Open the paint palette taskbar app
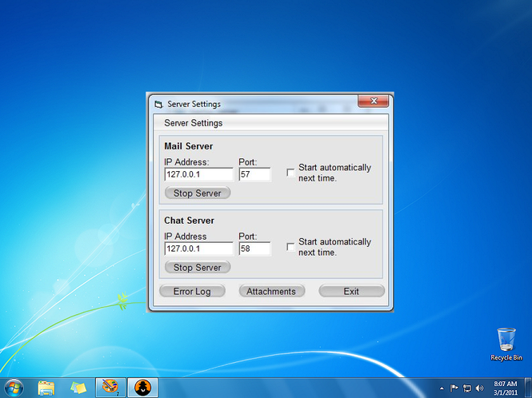 point(110,387)
